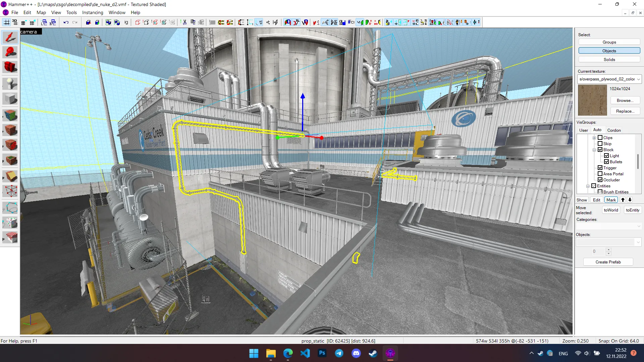Select the Selection tool in left toolbar

[10, 37]
